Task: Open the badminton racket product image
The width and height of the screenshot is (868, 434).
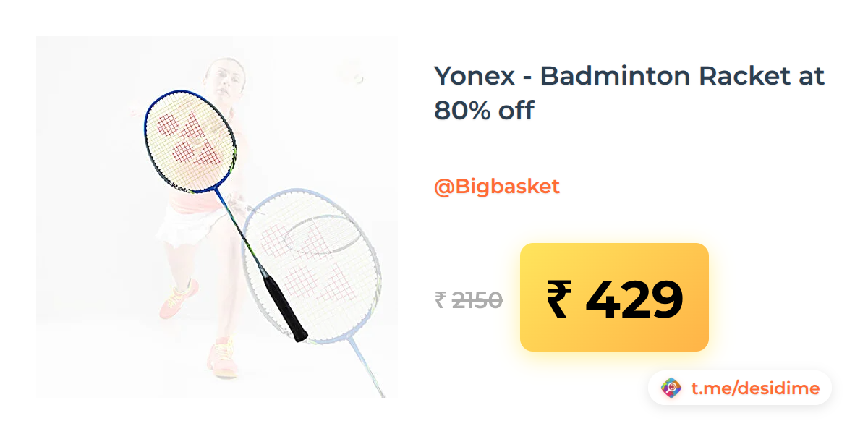Action: pyautogui.click(x=217, y=217)
